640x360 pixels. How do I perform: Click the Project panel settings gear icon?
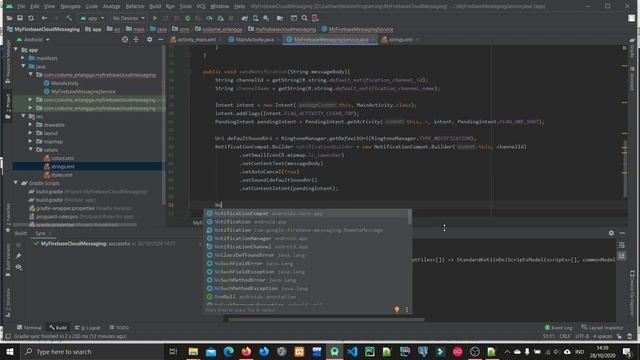(149, 40)
